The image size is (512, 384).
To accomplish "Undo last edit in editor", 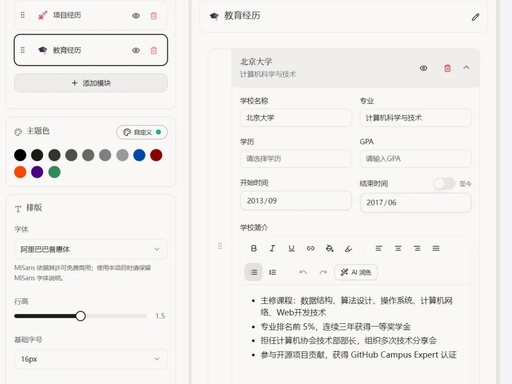I will tap(303, 272).
